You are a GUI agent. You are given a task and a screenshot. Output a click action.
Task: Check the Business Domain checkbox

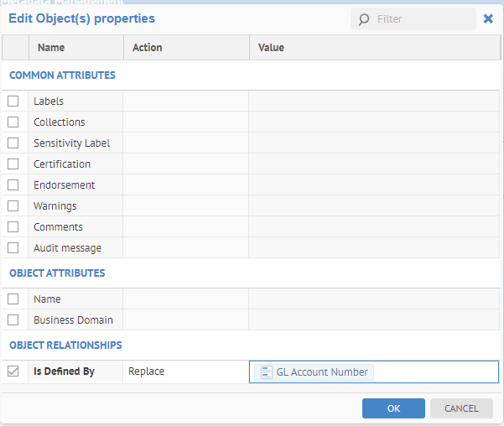pos(13,319)
